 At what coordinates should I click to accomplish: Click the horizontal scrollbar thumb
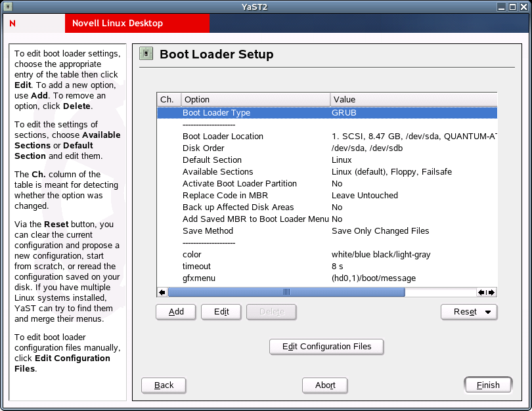point(286,292)
